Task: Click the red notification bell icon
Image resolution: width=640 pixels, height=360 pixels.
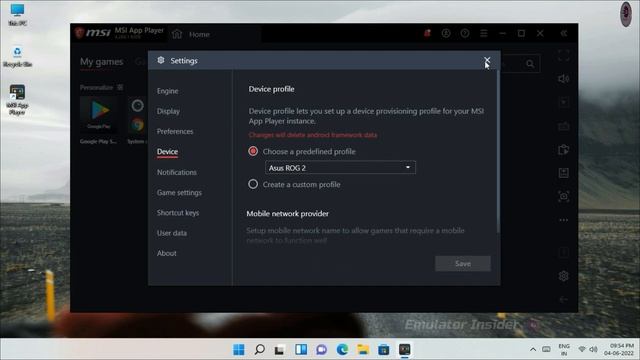Action: point(427,33)
